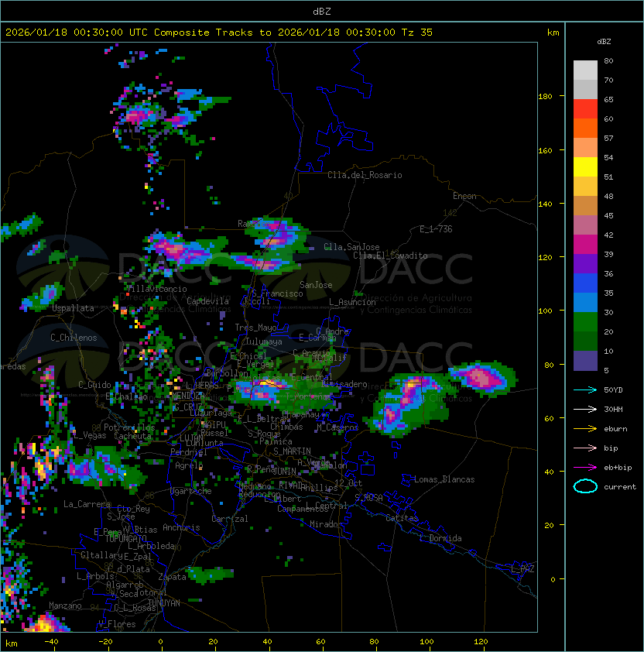Click the 'Capdevila' map label
Image resolution: width=644 pixels, height=652 pixels.
click(208, 301)
